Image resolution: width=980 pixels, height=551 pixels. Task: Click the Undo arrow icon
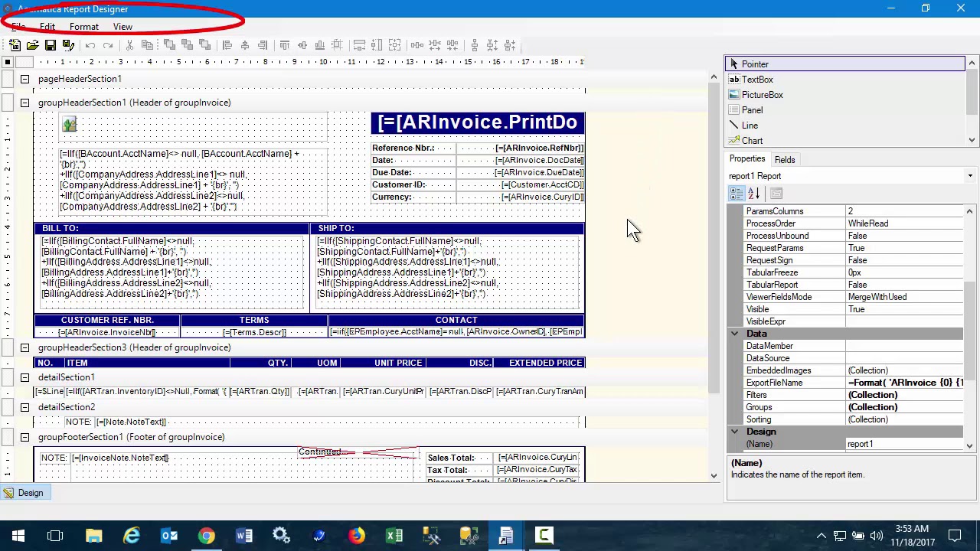[90, 45]
